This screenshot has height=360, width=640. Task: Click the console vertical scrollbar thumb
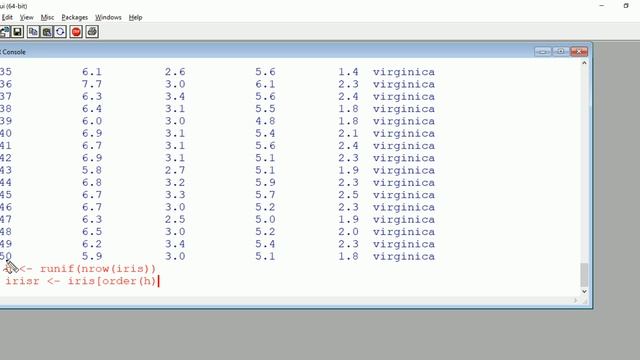584,275
